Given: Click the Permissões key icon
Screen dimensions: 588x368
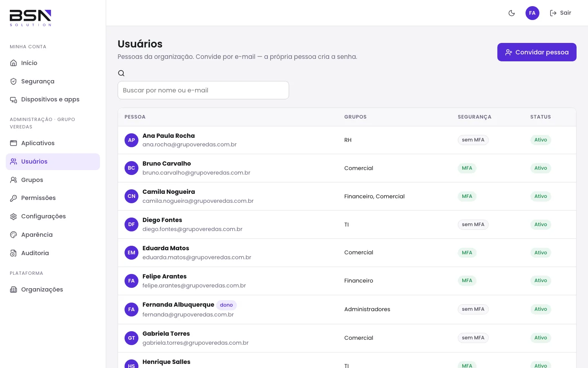Looking at the screenshot, I should pos(13,198).
